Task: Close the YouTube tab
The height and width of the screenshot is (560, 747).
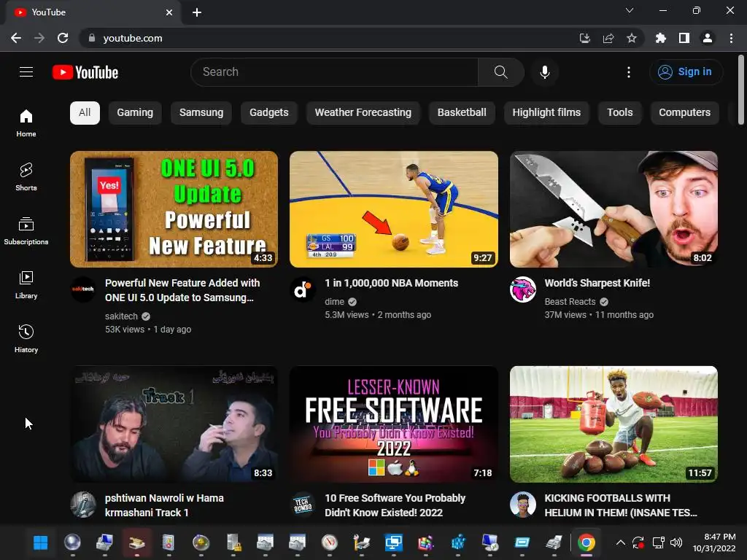Action: (x=169, y=12)
